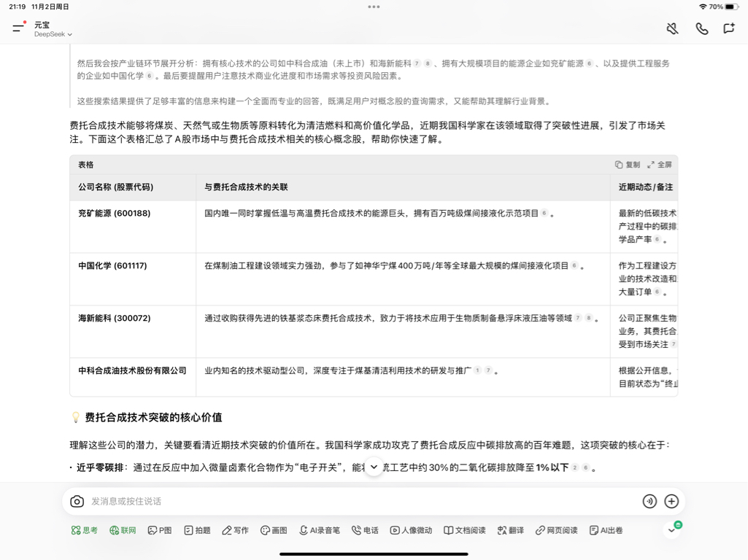Toggle 思考 deep thinking mode
This screenshot has height=560, width=748.
click(85, 530)
